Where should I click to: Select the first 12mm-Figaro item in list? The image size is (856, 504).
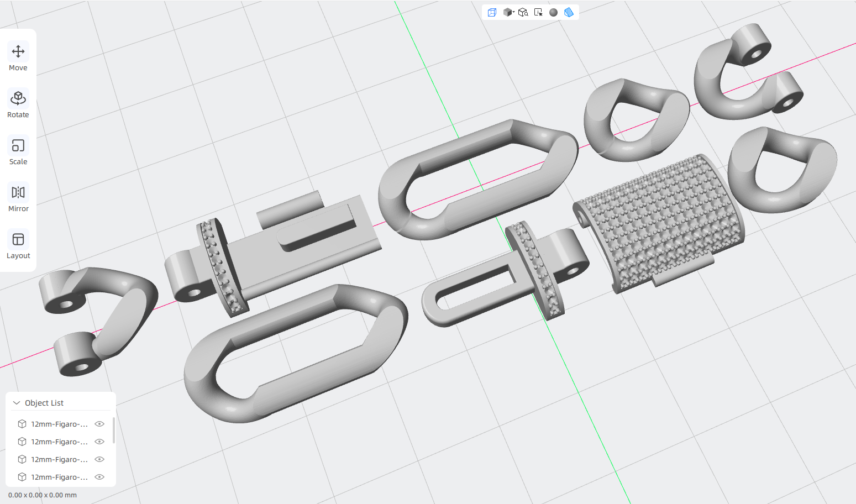(59, 424)
